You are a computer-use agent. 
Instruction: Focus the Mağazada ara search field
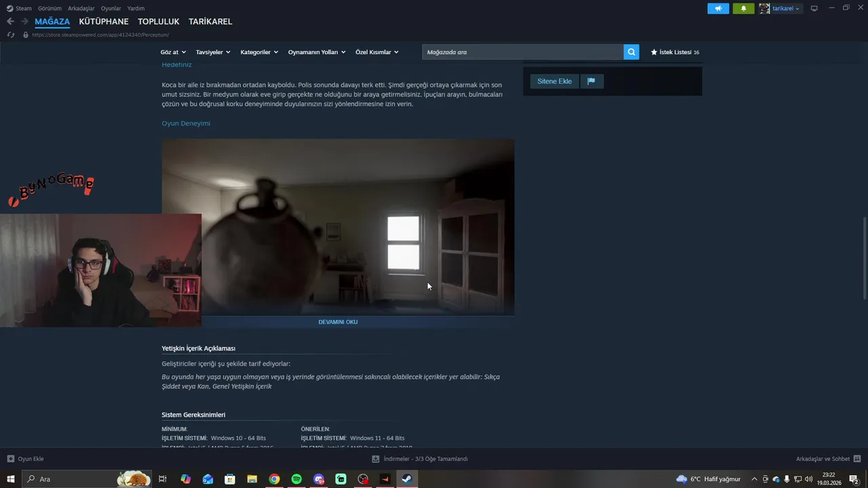click(x=523, y=52)
